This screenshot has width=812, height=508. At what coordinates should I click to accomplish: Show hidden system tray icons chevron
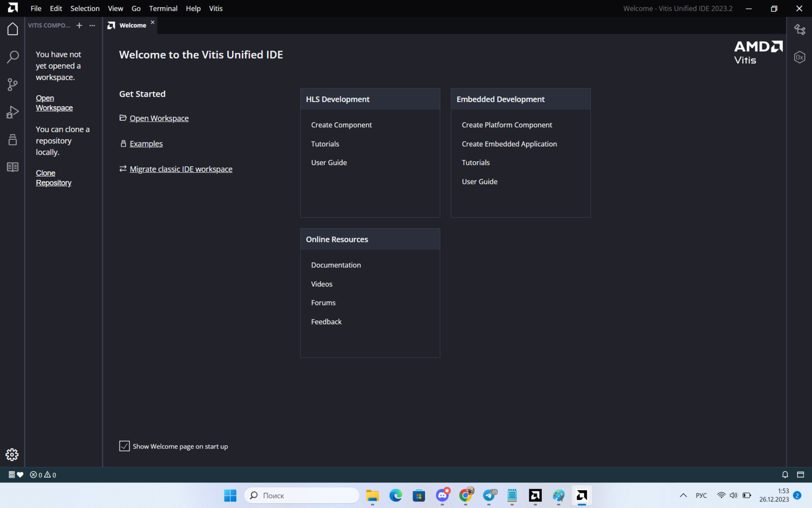[683, 496]
